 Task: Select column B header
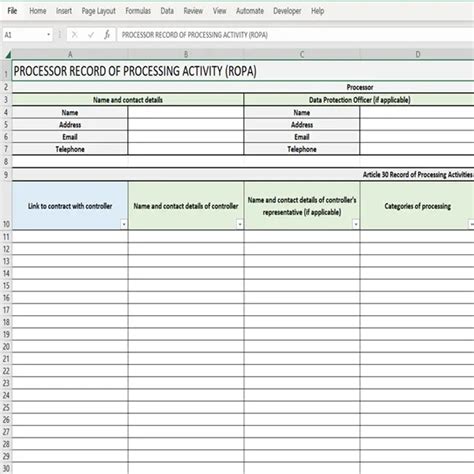point(186,54)
